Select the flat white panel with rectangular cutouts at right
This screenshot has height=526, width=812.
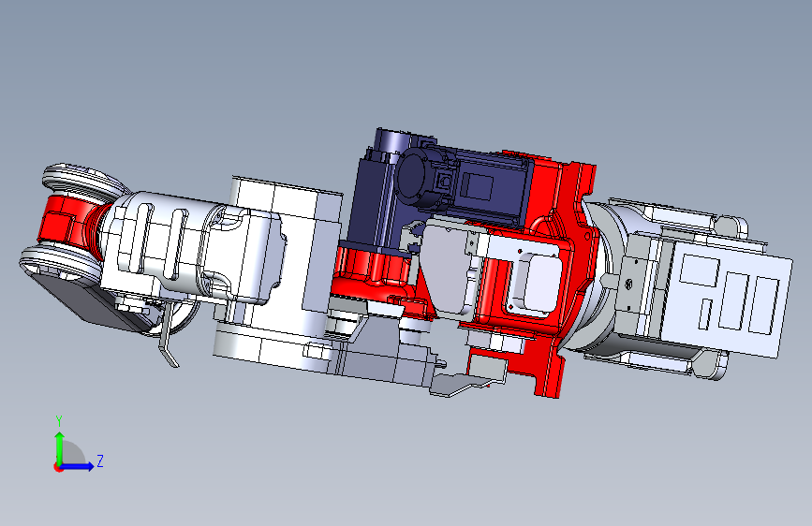[x=725, y=298]
